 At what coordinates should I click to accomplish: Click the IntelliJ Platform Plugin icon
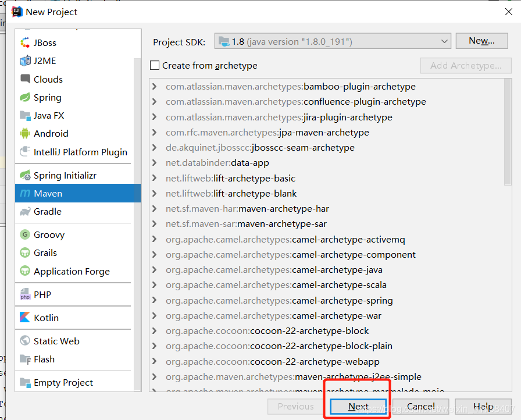tap(25, 151)
